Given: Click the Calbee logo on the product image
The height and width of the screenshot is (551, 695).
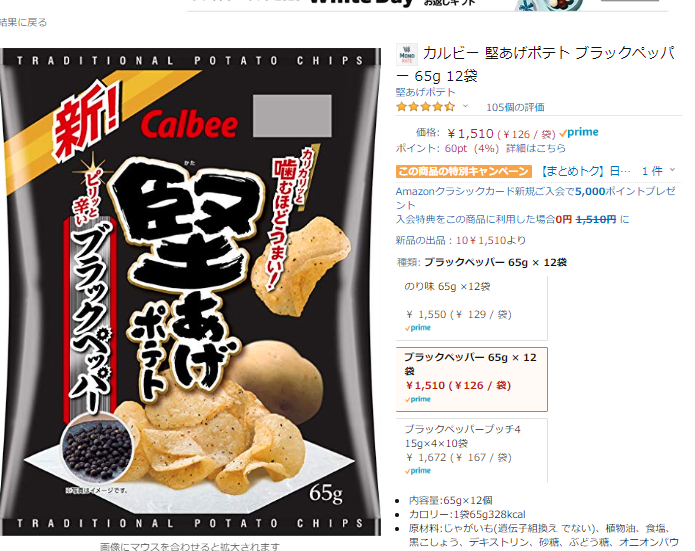Looking at the screenshot, I should pyautogui.click(x=189, y=125).
